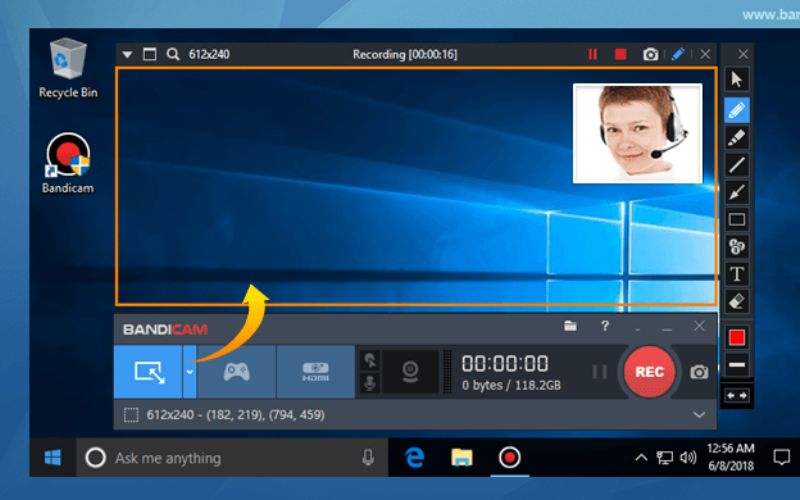
Task: Click the 0 bytes / 118.2GB storage text
Action: click(511, 385)
